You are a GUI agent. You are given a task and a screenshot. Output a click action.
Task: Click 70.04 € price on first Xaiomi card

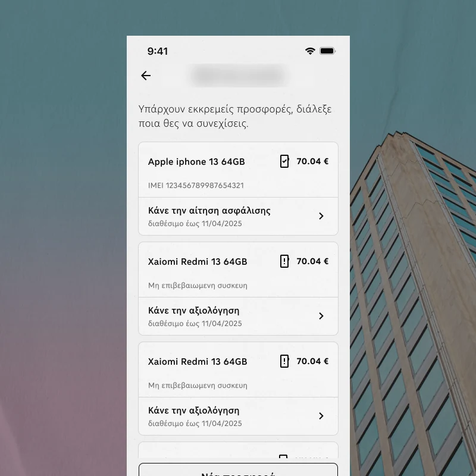click(x=312, y=261)
